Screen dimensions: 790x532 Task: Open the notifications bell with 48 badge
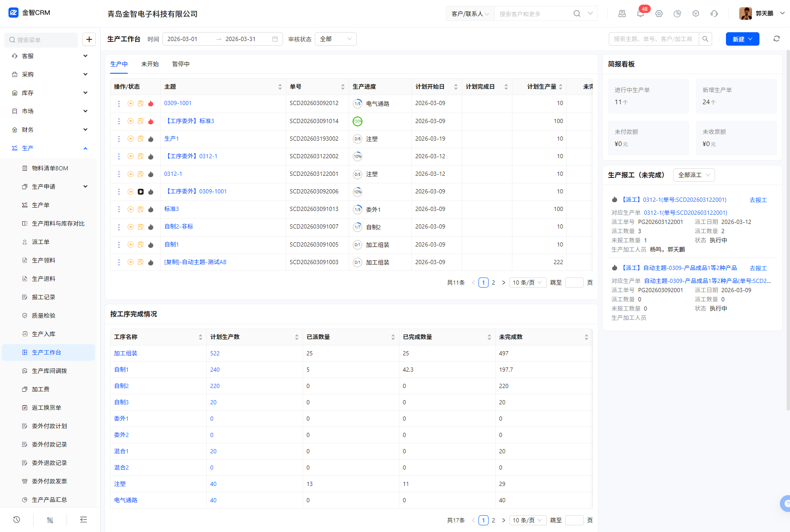[x=640, y=14]
